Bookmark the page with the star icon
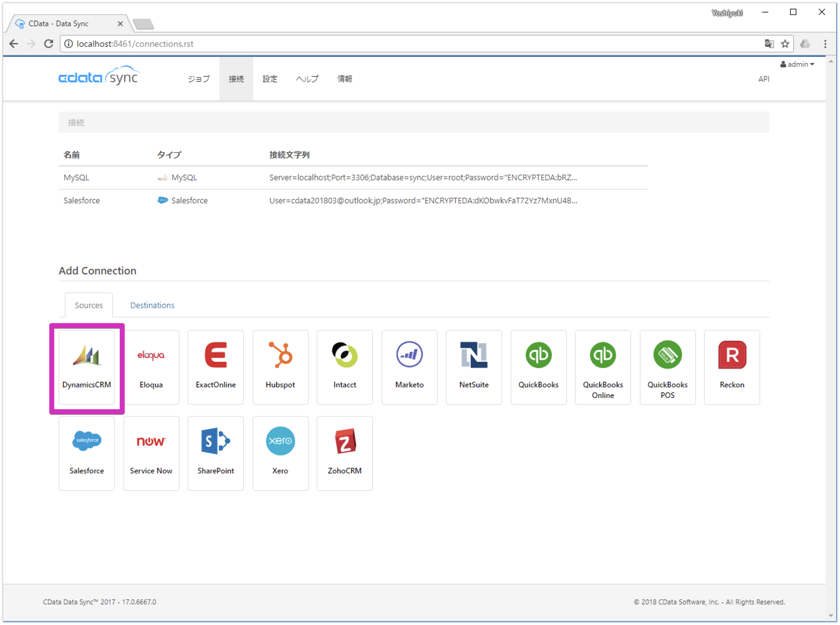Viewport: 840px width, 625px height. (785, 44)
